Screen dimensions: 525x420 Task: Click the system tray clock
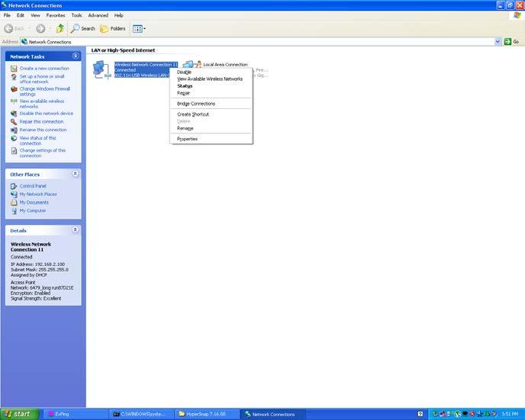click(x=510, y=414)
